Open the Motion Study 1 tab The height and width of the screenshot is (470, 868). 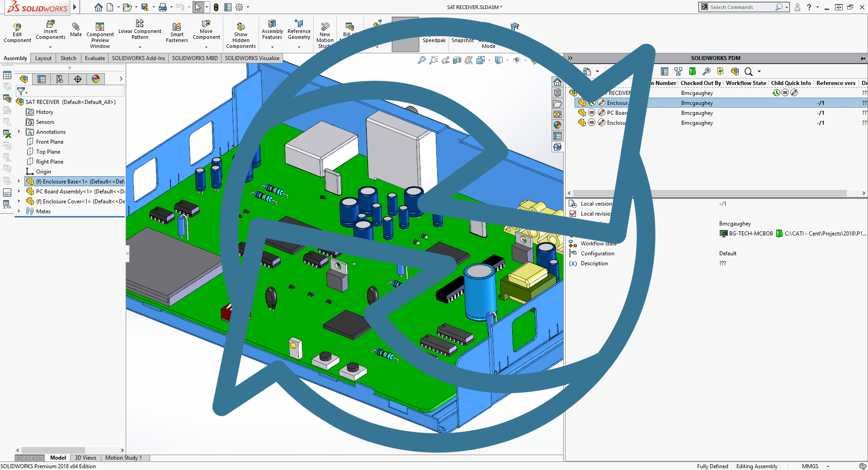124,458
